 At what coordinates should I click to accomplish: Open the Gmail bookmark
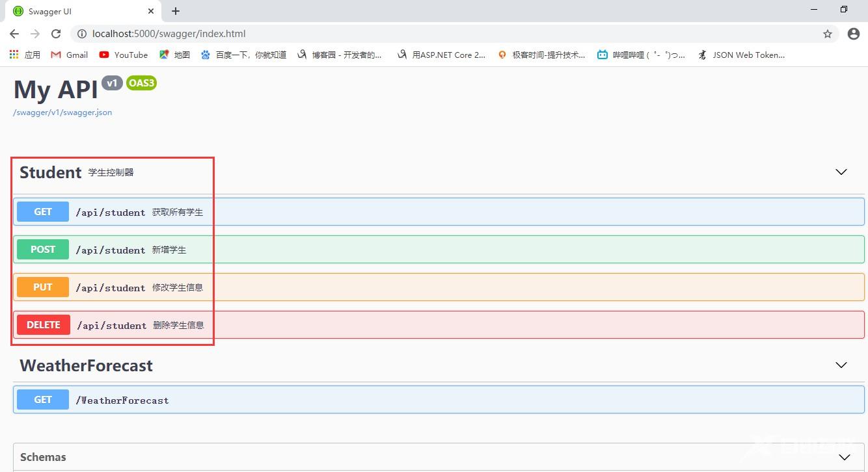(x=69, y=55)
